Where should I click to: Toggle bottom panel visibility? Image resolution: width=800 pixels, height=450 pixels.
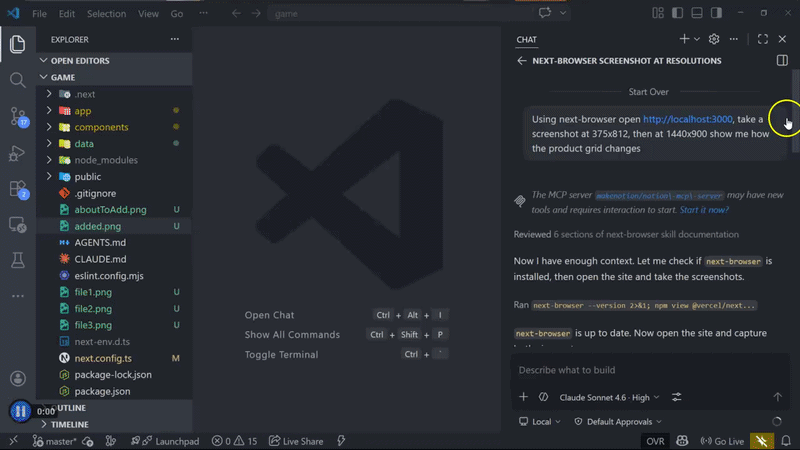tap(696, 13)
